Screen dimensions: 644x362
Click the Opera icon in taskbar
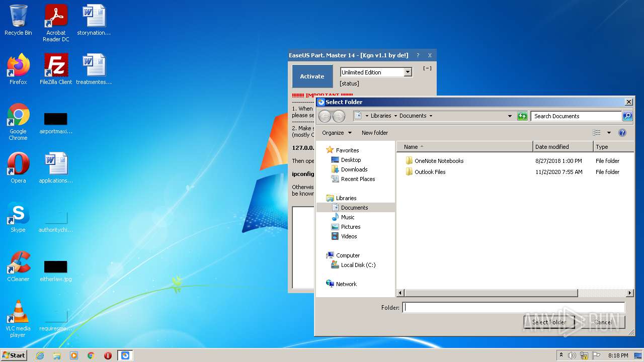tap(108, 355)
